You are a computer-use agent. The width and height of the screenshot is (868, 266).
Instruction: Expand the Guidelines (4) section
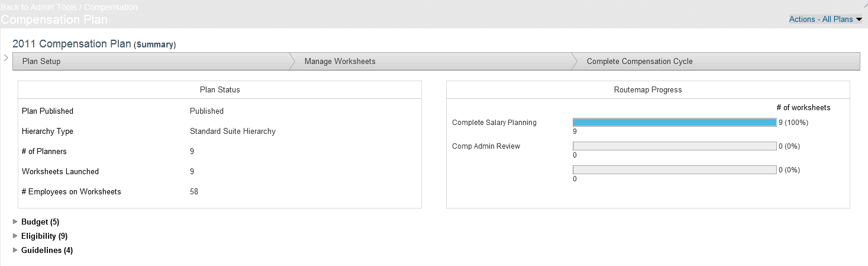coord(47,251)
